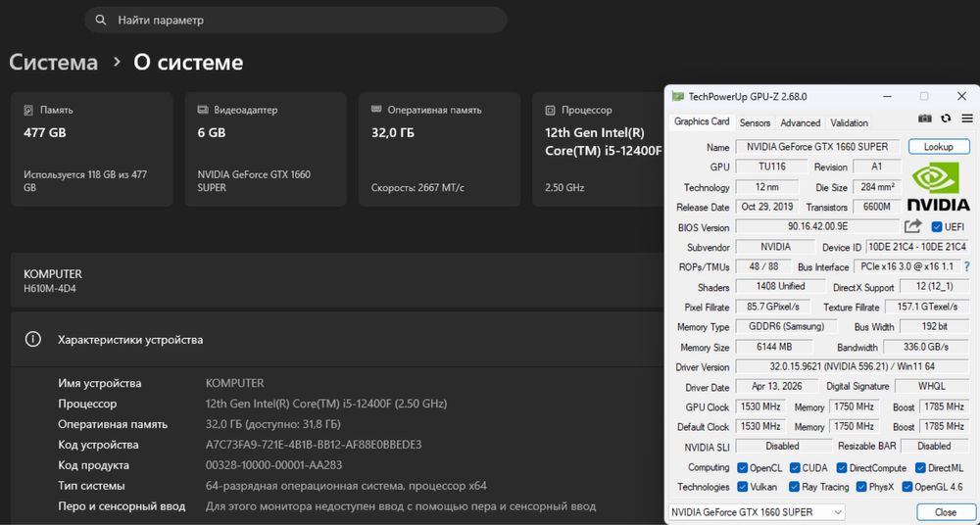Toggle the UEFI checkbox

click(x=937, y=227)
